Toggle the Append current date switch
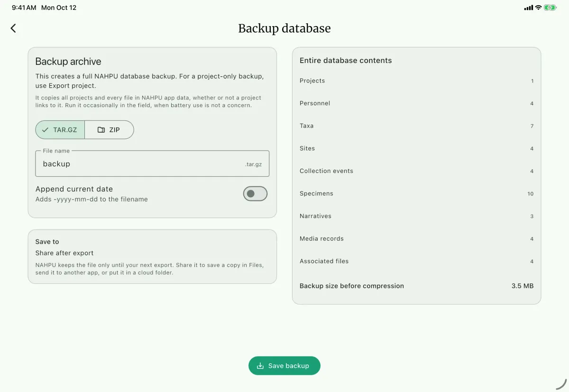The width and height of the screenshot is (569, 392). pyautogui.click(x=255, y=194)
